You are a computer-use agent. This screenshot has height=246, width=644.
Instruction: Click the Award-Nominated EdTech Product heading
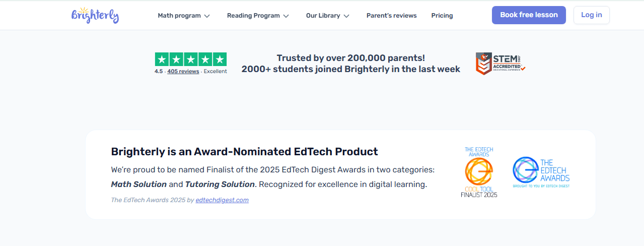click(x=244, y=151)
